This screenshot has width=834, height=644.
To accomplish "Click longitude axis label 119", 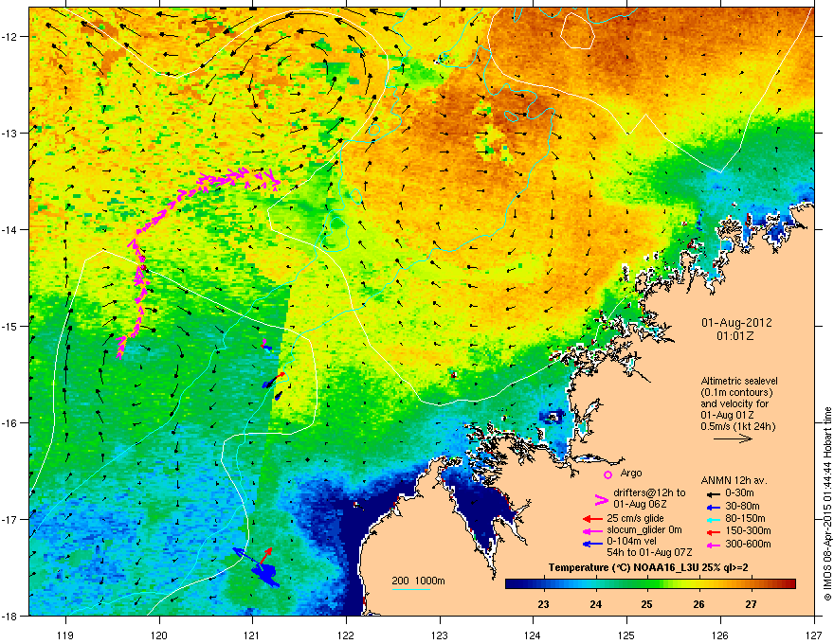I will (x=65, y=635).
